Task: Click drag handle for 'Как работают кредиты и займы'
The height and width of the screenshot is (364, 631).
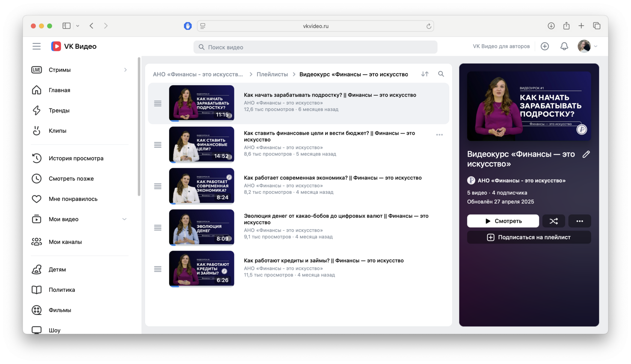Action: click(158, 269)
